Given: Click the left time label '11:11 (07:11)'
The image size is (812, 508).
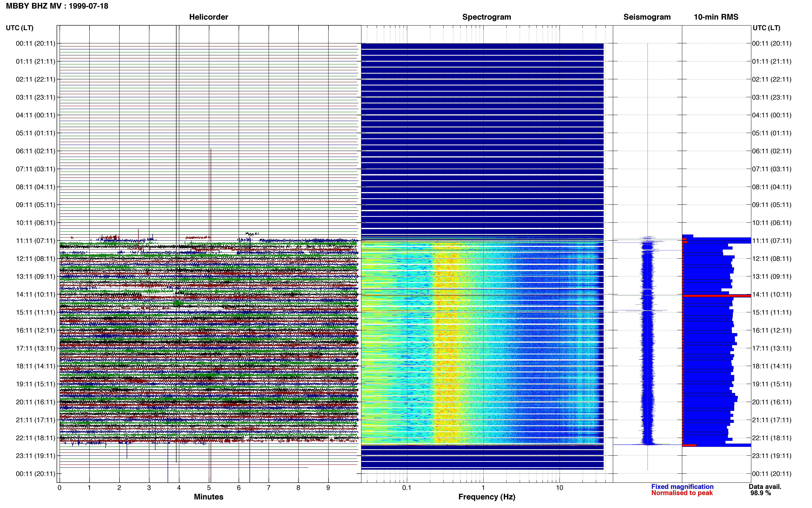Looking at the screenshot, I should [x=36, y=240].
